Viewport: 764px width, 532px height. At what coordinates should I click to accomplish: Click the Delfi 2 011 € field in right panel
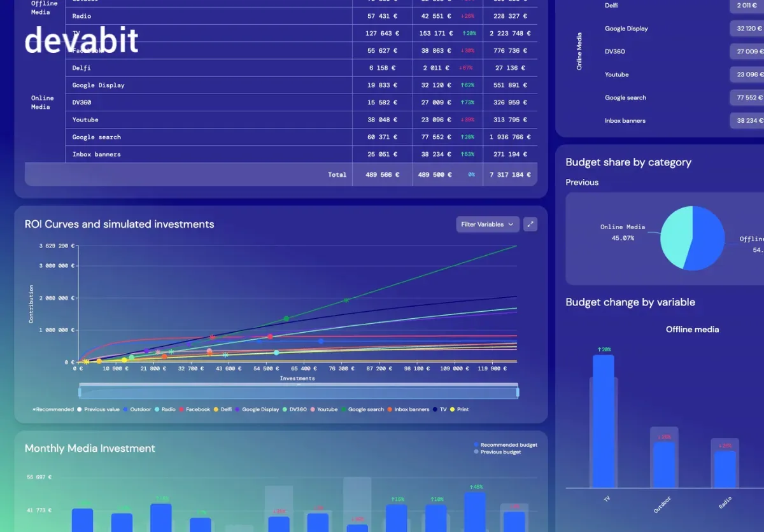click(x=747, y=5)
